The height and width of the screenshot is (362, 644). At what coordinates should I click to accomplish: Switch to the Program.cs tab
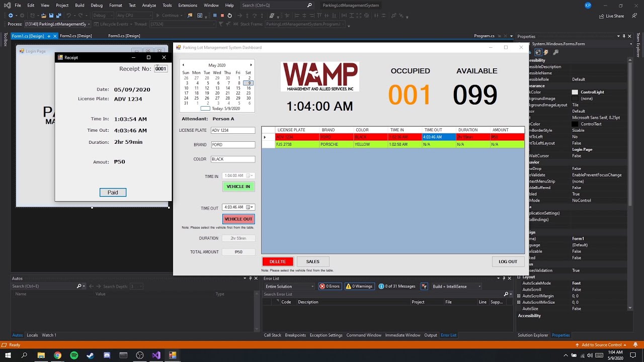(x=484, y=36)
